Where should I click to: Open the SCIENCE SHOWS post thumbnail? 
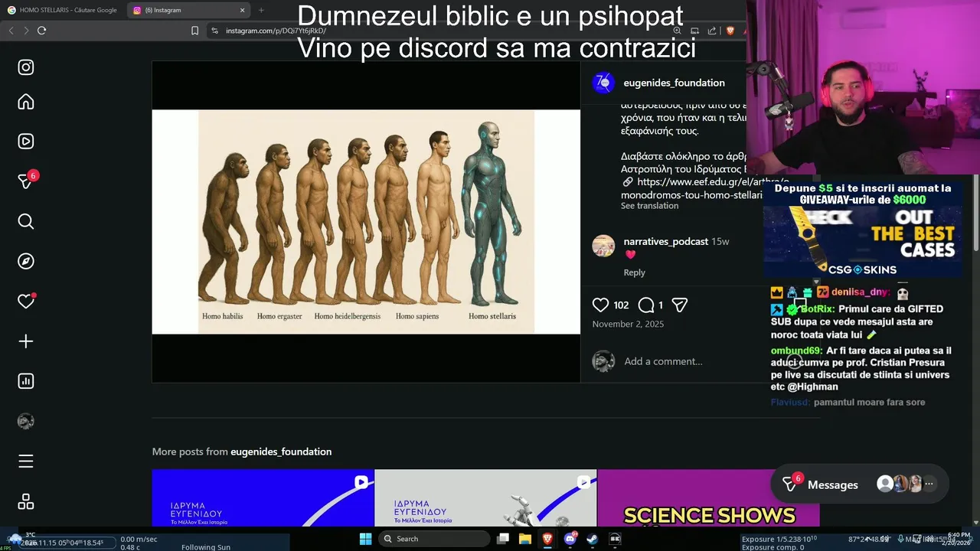coord(708,498)
